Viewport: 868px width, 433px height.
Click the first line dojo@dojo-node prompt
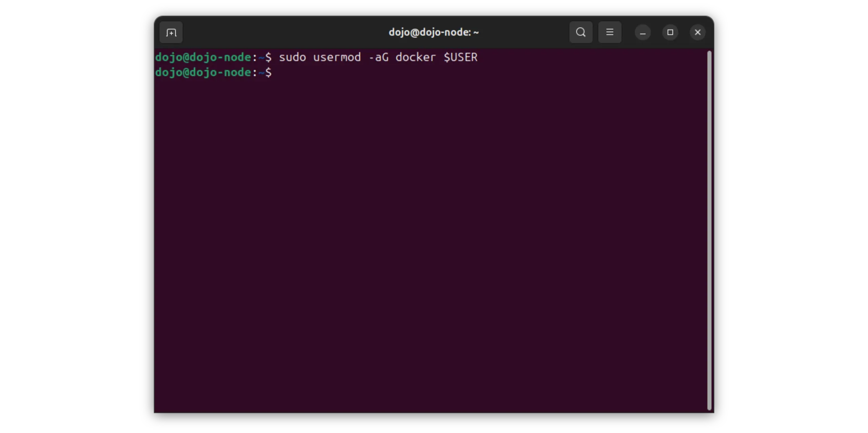point(203,57)
